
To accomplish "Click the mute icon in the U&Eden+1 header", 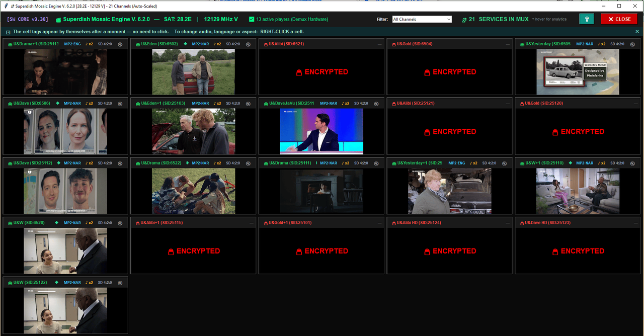I will 248,104.
